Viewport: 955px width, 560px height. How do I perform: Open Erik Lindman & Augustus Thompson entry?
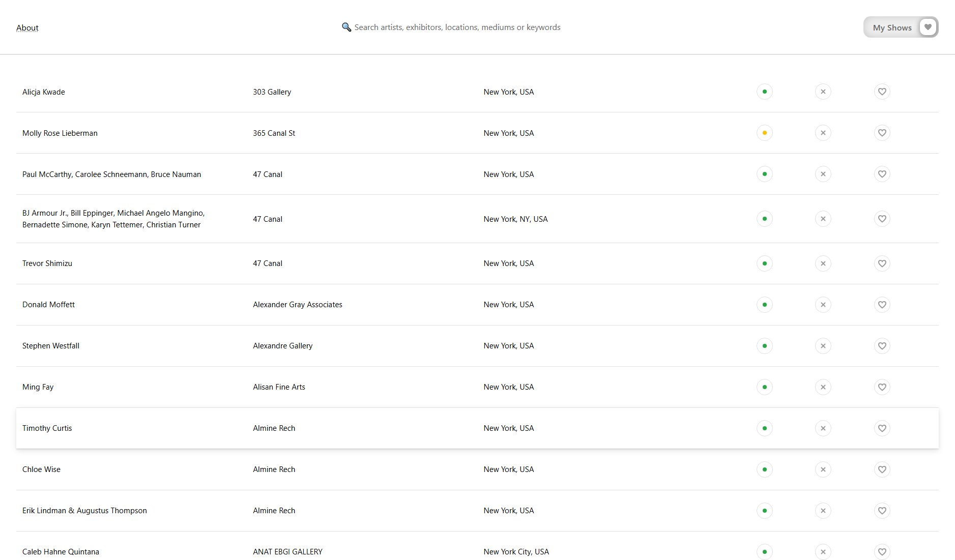(84, 511)
